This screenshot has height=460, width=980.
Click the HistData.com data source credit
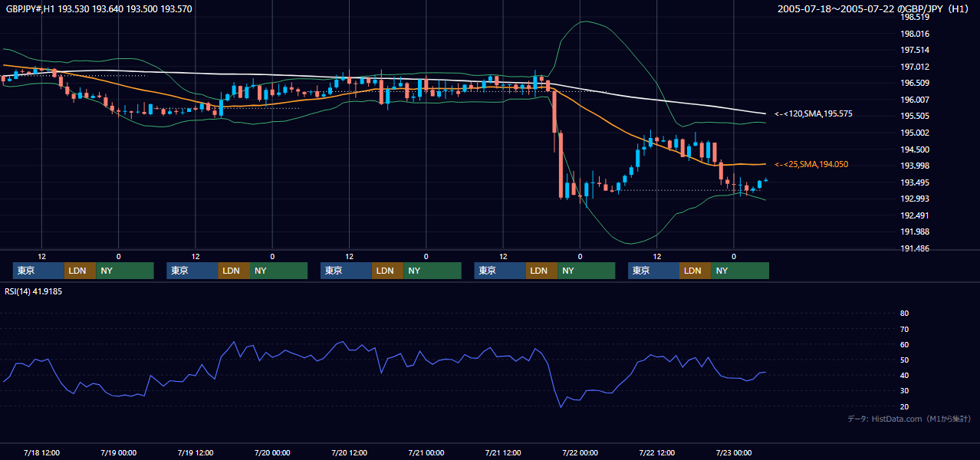click(909, 419)
